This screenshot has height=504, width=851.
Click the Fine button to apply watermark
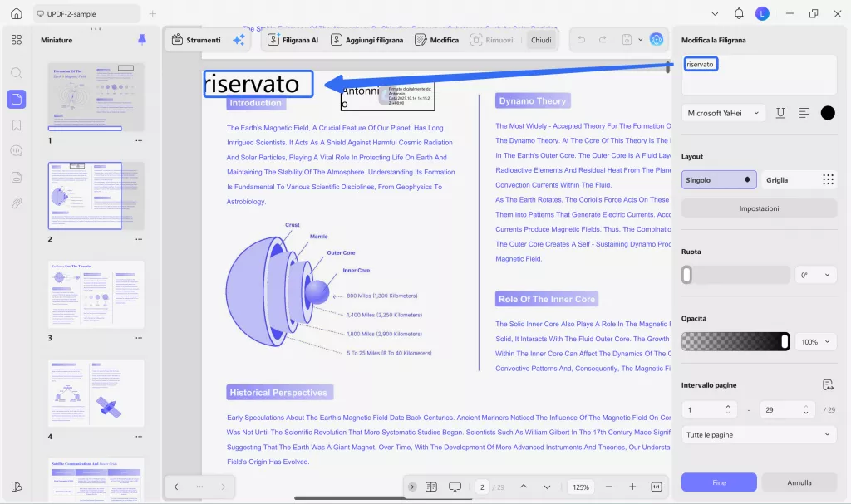coord(718,482)
